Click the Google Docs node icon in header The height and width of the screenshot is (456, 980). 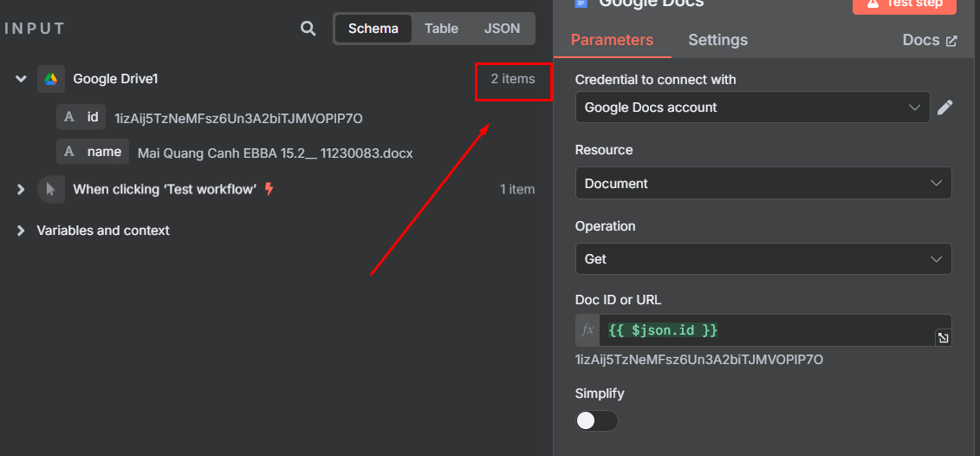click(x=582, y=3)
